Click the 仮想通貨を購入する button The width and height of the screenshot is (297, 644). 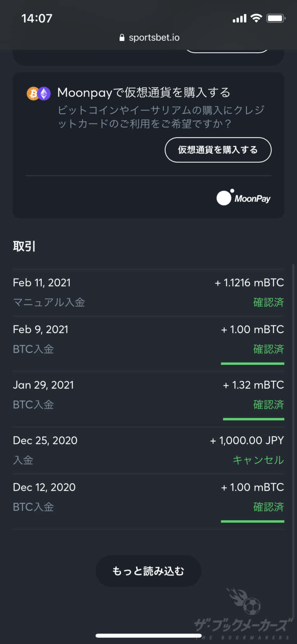pos(218,150)
